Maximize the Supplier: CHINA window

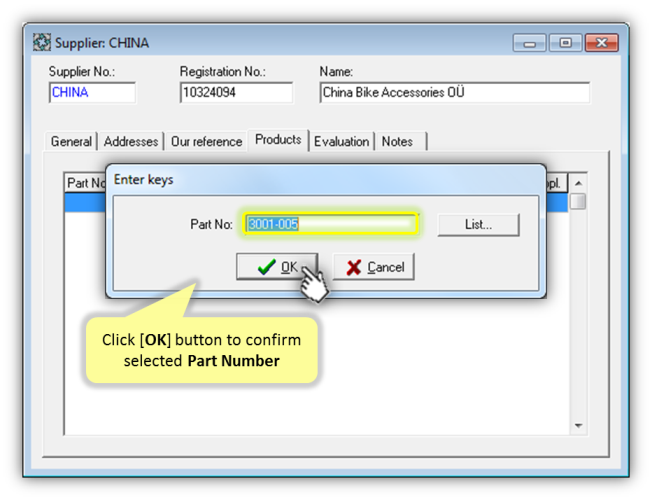[x=565, y=43]
